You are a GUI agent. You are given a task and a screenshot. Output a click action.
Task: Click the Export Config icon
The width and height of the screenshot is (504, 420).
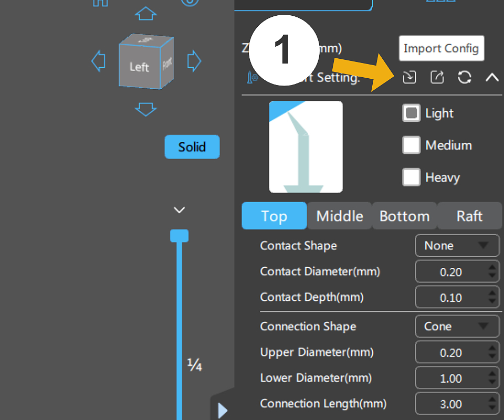click(437, 78)
